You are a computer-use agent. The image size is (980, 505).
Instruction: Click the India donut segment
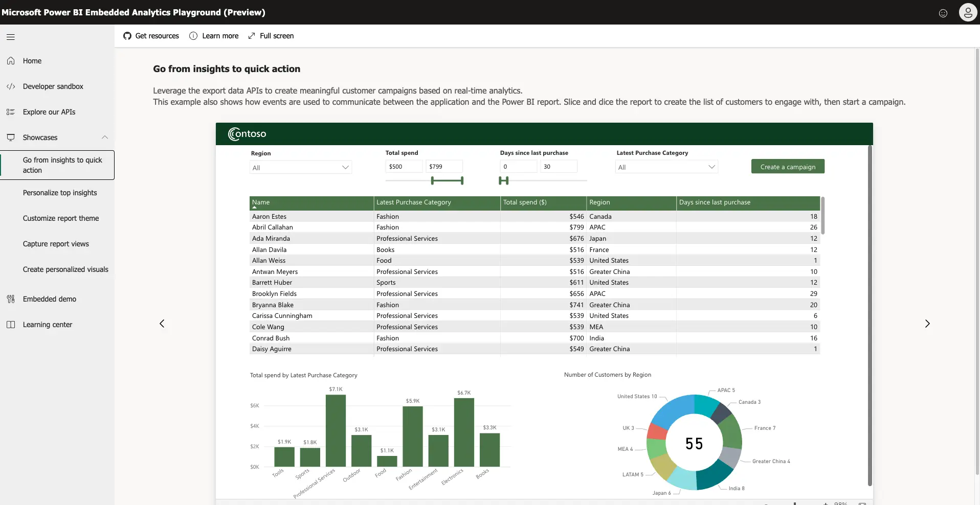click(x=715, y=475)
